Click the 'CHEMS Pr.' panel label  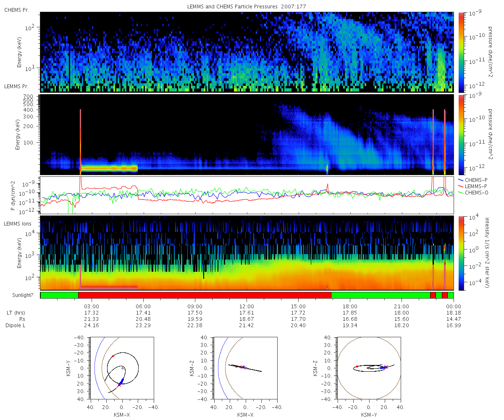pyautogui.click(x=16, y=9)
